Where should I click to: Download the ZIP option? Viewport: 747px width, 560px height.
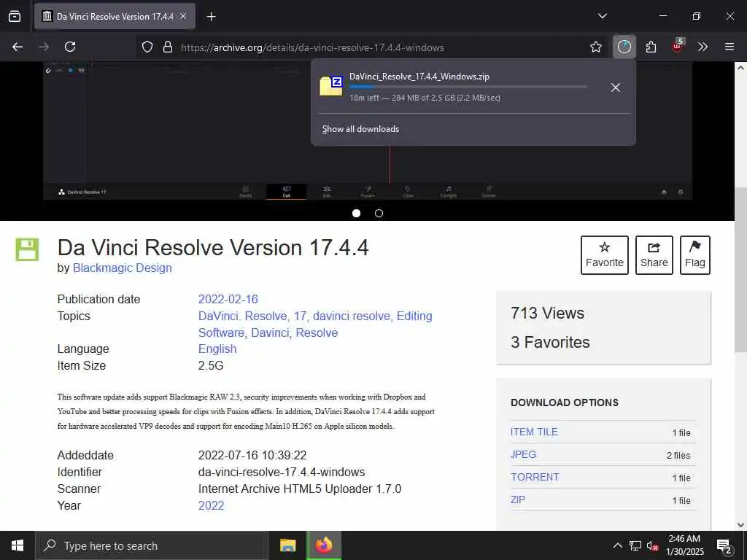(517, 500)
